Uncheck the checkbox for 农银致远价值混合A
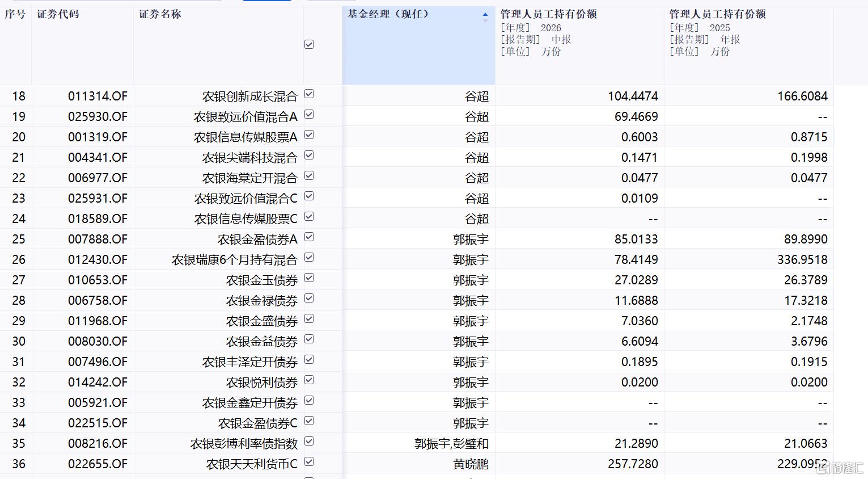The image size is (868, 479). [x=309, y=115]
